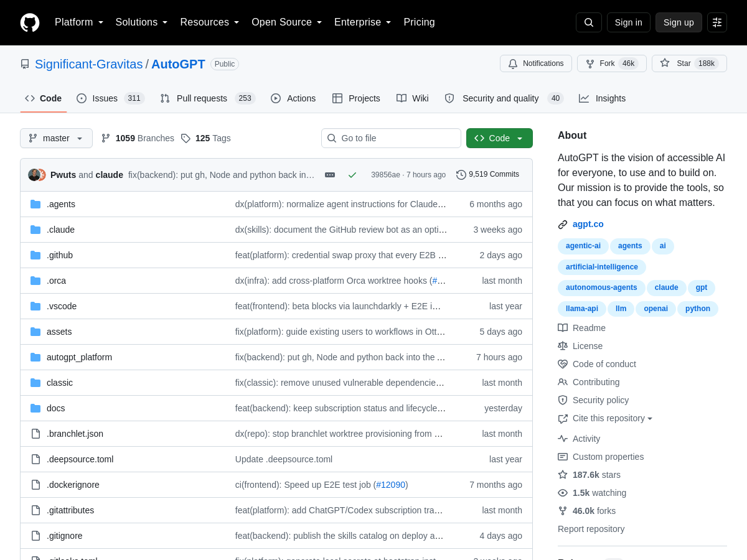Open the autogpt_platform folder
The width and height of the screenshot is (747, 560).
pyautogui.click(x=79, y=357)
